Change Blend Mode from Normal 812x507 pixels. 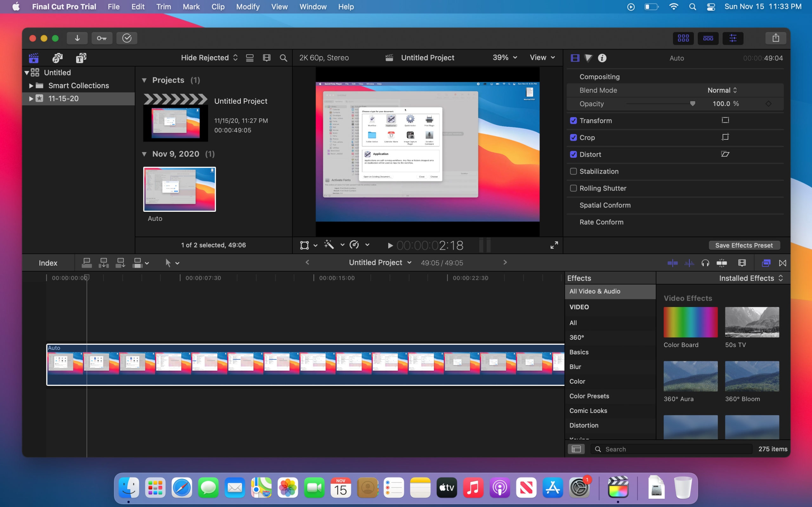point(721,90)
